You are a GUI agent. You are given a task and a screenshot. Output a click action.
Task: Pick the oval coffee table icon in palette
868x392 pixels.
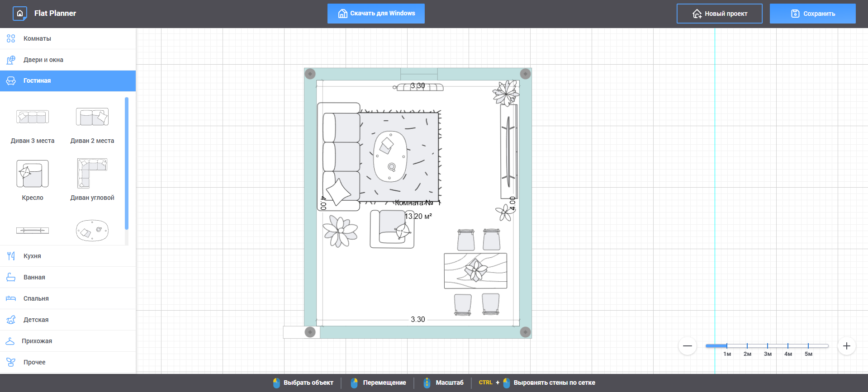click(92, 231)
